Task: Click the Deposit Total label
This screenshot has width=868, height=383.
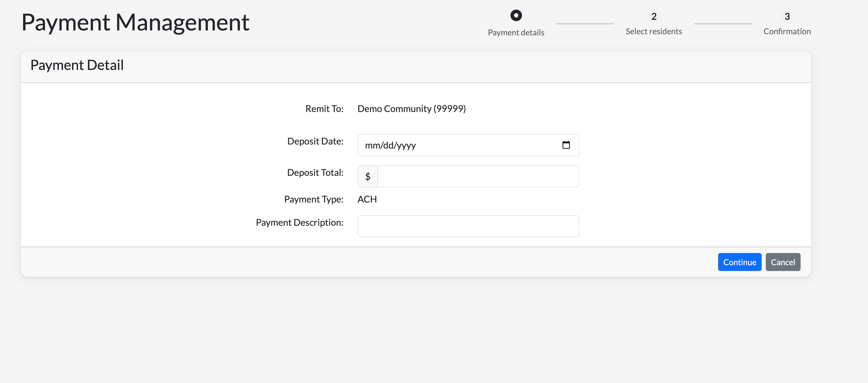Action: pyautogui.click(x=315, y=172)
